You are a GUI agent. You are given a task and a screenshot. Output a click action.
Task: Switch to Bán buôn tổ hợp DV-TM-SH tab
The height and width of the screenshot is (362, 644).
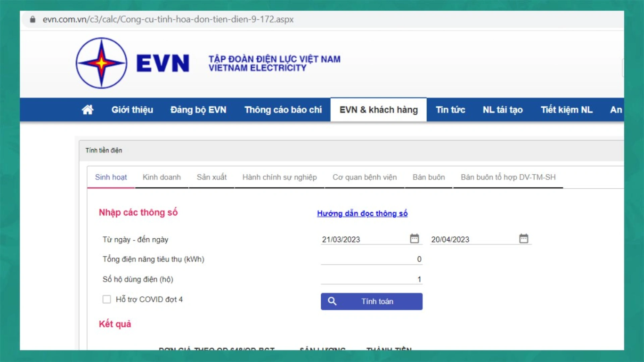pyautogui.click(x=508, y=177)
